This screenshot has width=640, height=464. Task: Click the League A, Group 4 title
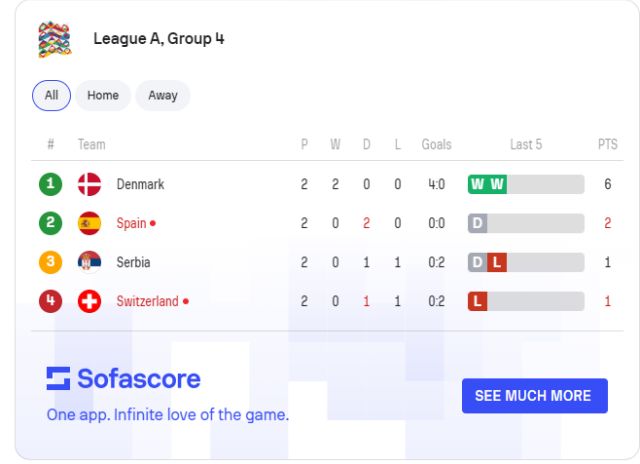pyautogui.click(x=158, y=39)
